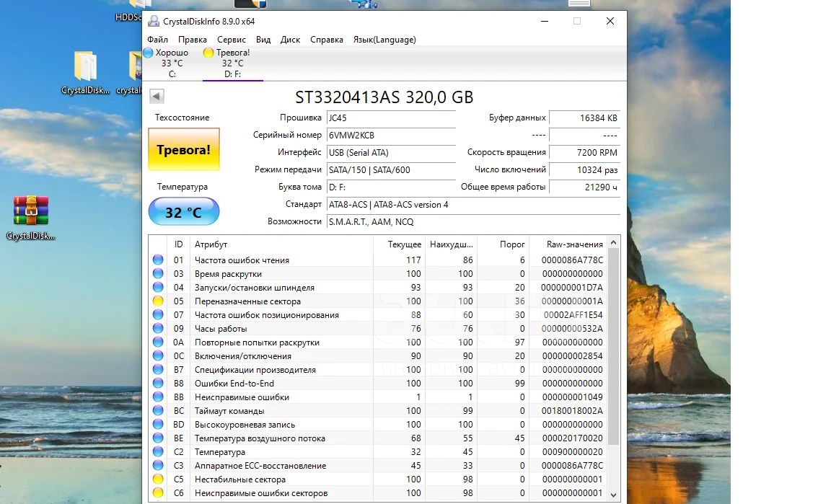This screenshot has width=831, height=504.
Task: Click the status orb for Часы работы
Action: pos(158,328)
